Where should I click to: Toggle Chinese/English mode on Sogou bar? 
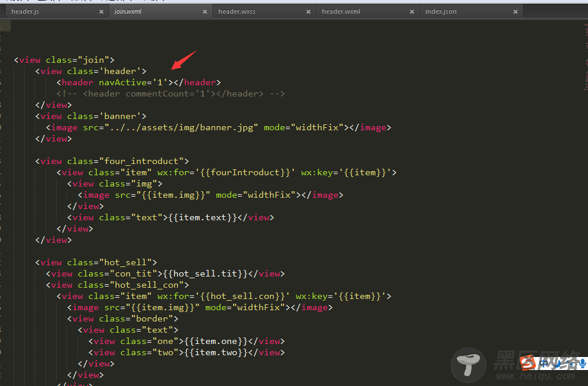[x=544, y=363]
